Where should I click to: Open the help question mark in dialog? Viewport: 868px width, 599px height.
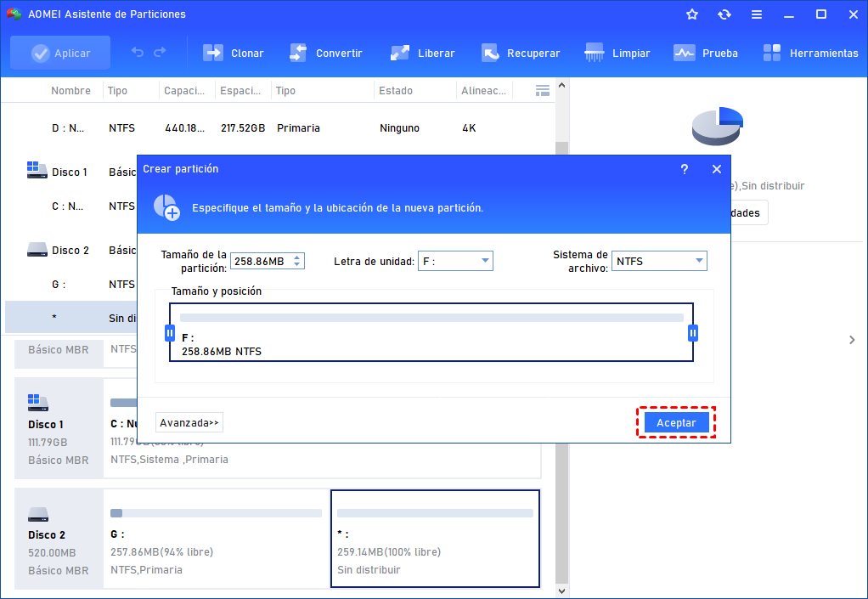[x=685, y=169]
